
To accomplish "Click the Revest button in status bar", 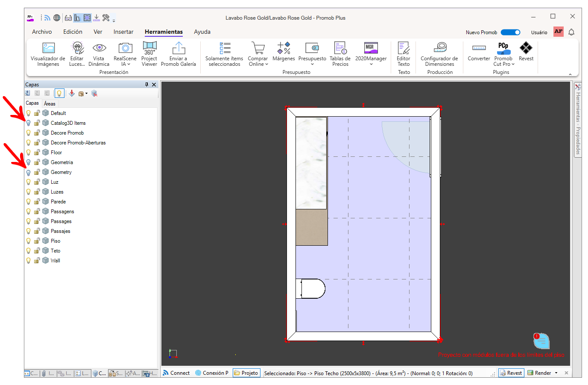I will coord(511,373).
